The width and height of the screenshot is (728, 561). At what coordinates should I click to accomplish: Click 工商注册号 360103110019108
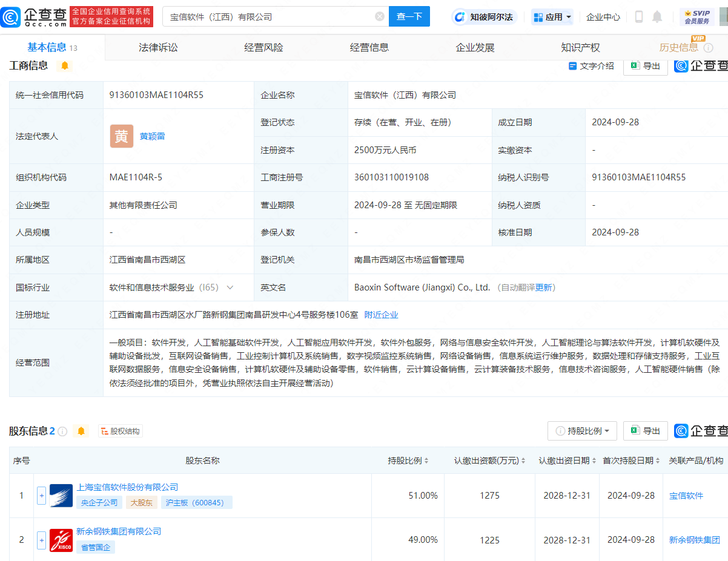pyautogui.click(x=391, y=177)
